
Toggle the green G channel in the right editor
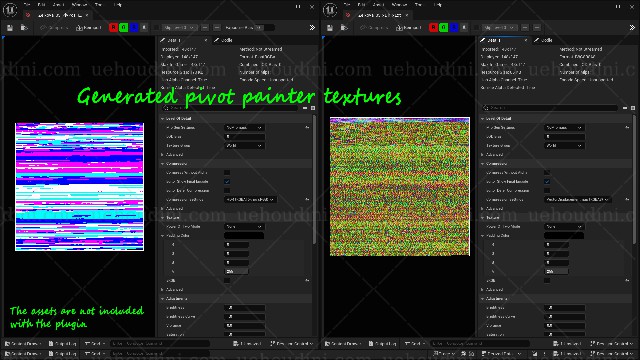click(x=443, y=27)
